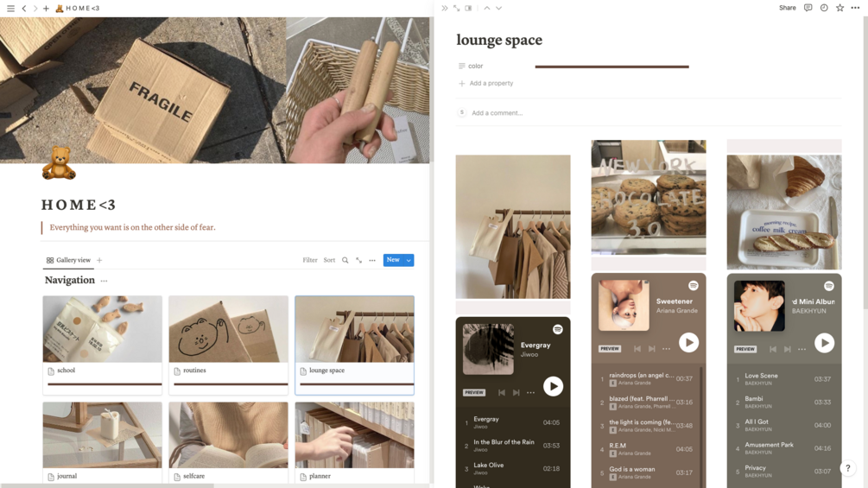View page history clock icon
The image size is (868, 488).
824,8
